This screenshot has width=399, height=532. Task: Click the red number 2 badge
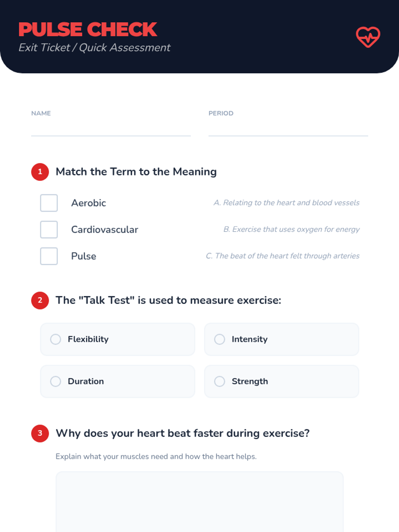pyautogui.click(x=40, y=301)
